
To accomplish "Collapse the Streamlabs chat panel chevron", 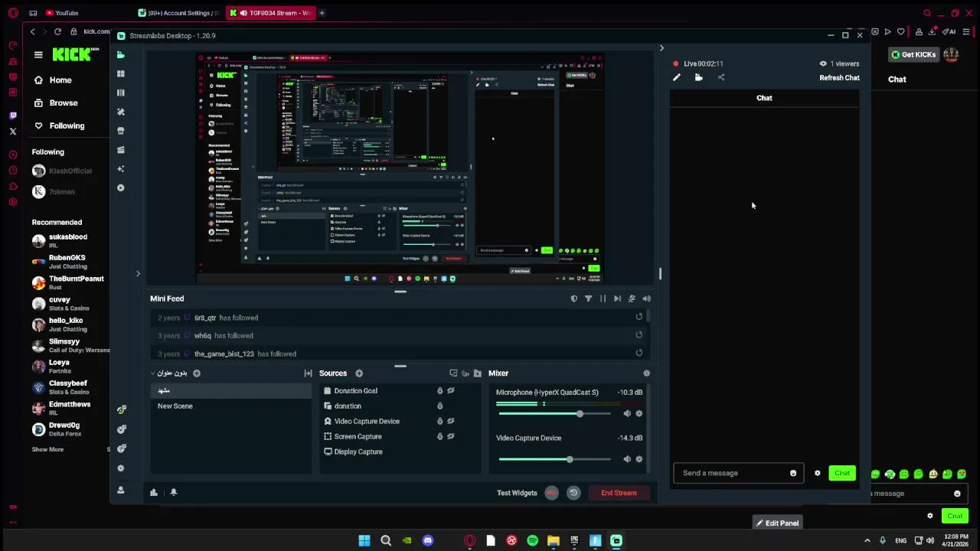I will point(661,48).
